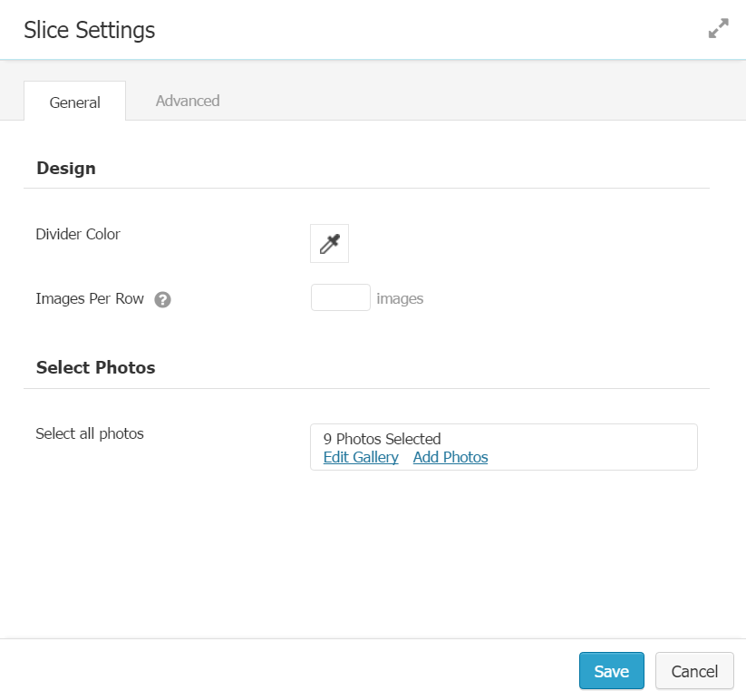Click the Select all photos label
The width and height of the screenshot is (746, 700).
[90, 433]
